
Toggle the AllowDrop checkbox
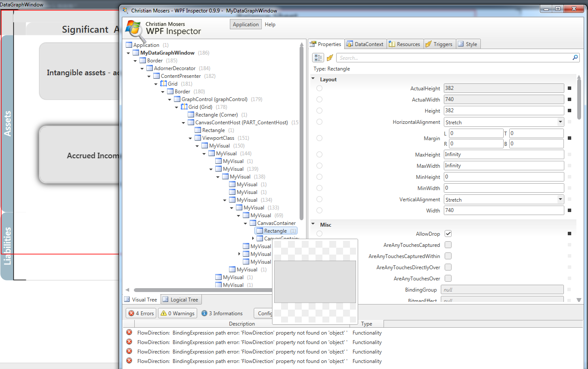click(448, 234)
